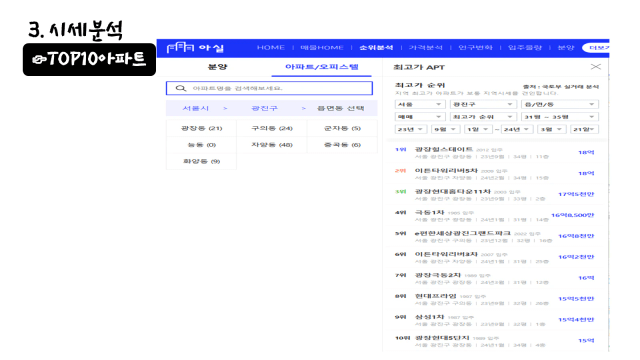Click the apartment name search field
The width and height of the screenshot is (640, 360).
pos(269,88)
